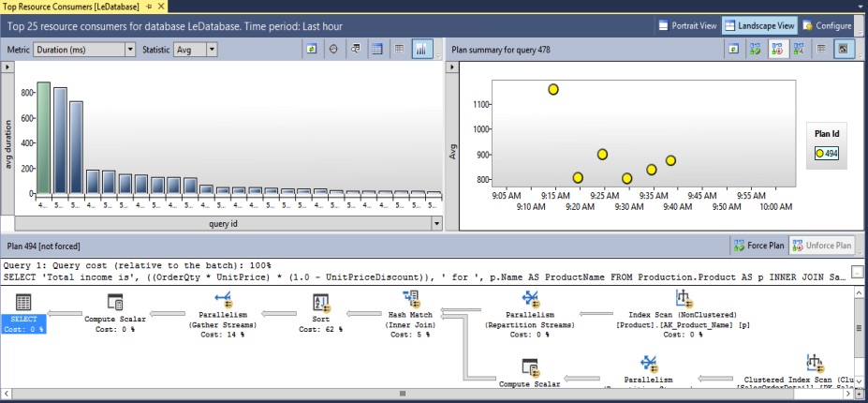Image resolution: width=868 pixels, height=403 pixels.
Task: Show plan summary in grid format
Action: pyautogui.click(x=821, y=50)
